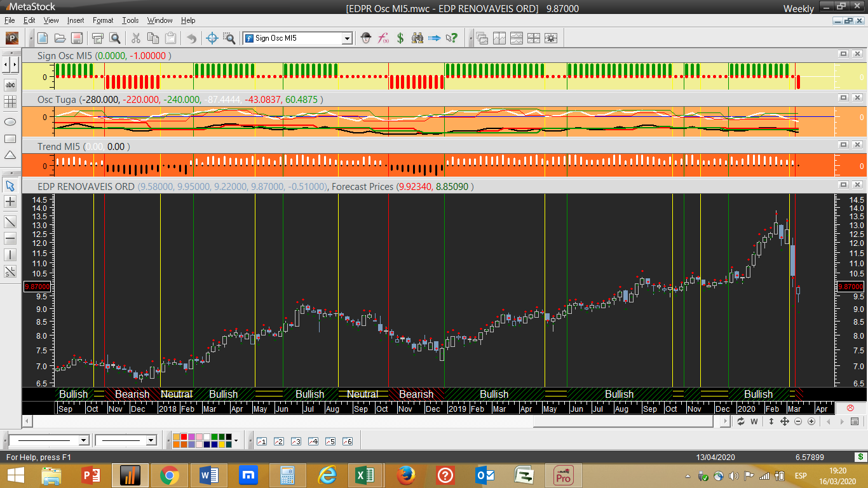
Task: Choose the ellipse drawing tool
Action: coord(10,121)
